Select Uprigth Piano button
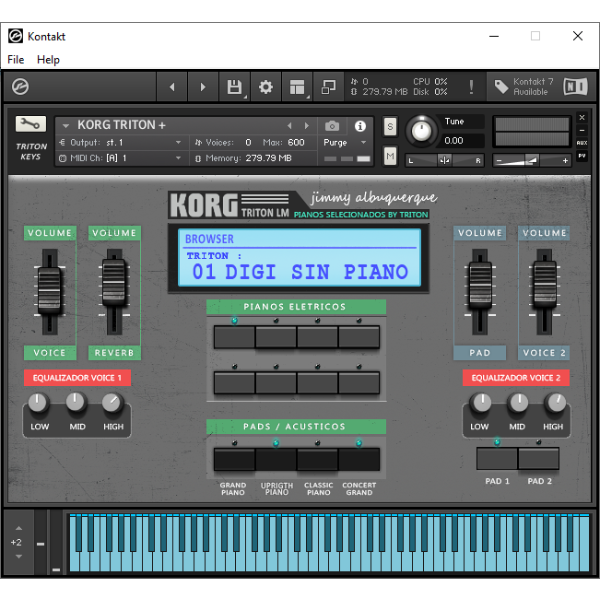The height and width of the screenshot is (600, 600). click(x=276, y=459)
